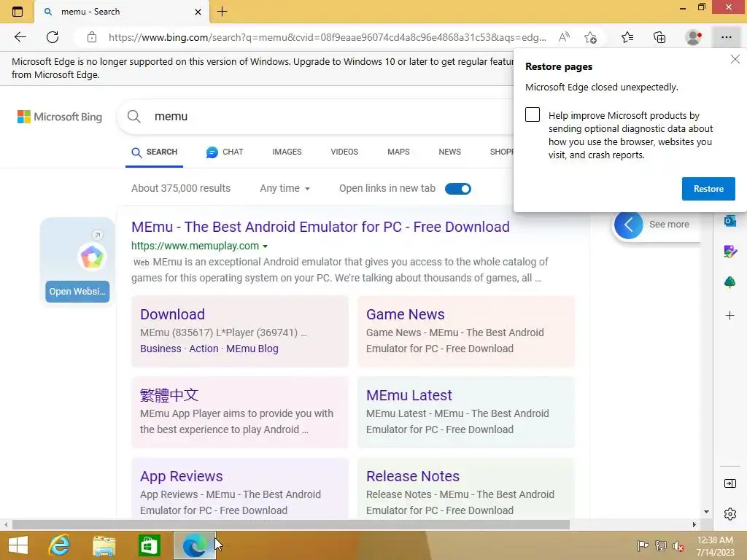Open sidebar settings gear icon
This screenshot has width=747, height=560.
[729, 514]
